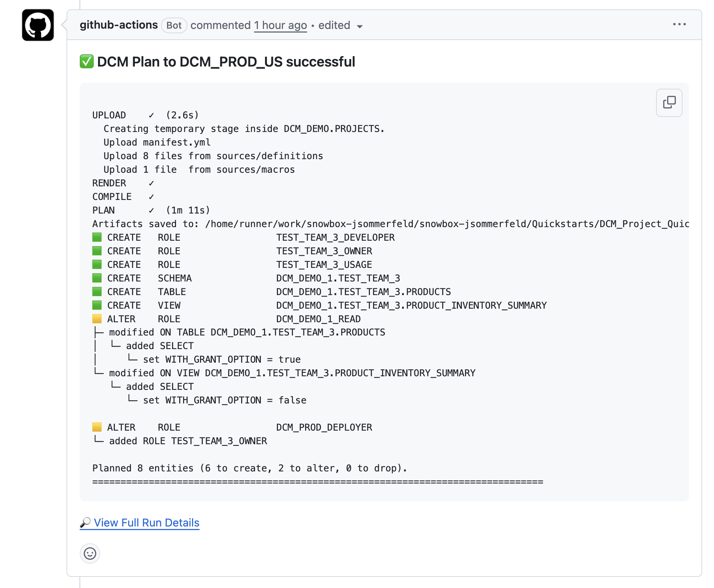
Task: Click TEST_TEAM_3_OWNER in CREATE ROLE row
Action: 324,251
